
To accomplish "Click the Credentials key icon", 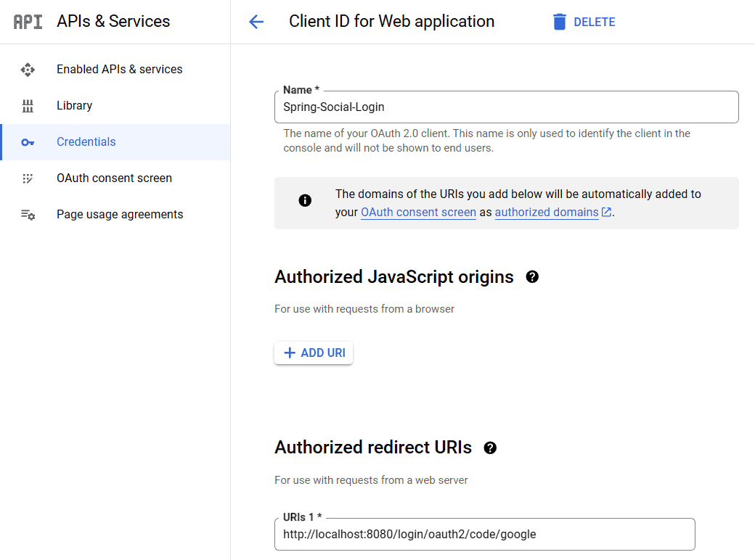I will click(x=28, y=142).
